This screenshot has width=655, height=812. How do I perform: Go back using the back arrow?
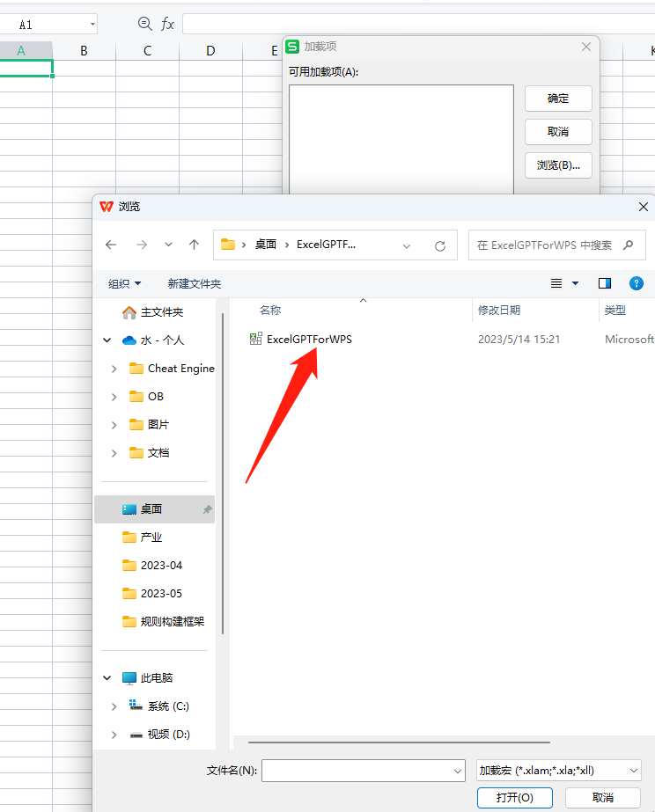pyautogui.click(x=110, y=245)
